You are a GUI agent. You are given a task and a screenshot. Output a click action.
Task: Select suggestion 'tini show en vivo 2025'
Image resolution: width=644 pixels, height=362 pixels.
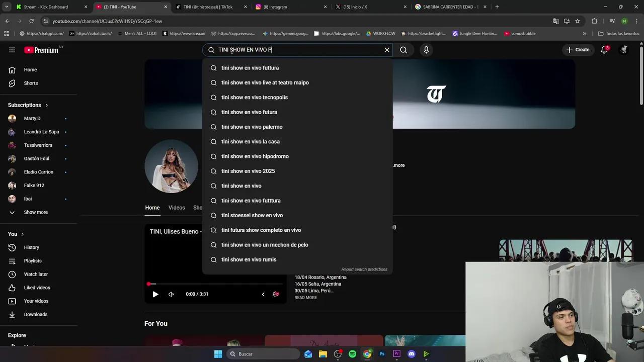point(297,171)
